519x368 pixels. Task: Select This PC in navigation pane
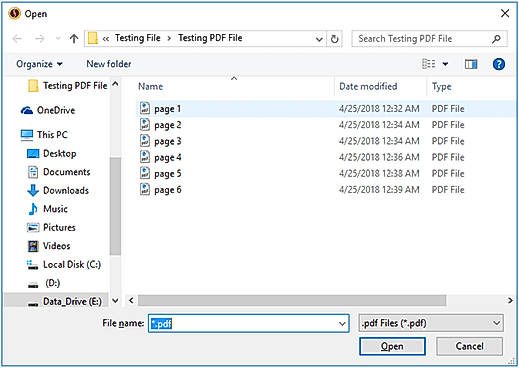(44, 135)
